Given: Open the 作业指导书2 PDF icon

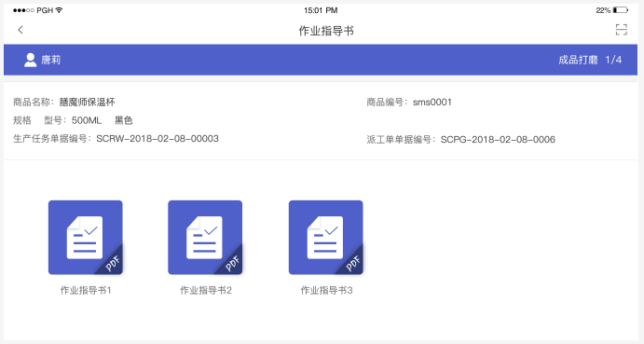Looking at the screenshot, I should [205, 238].
